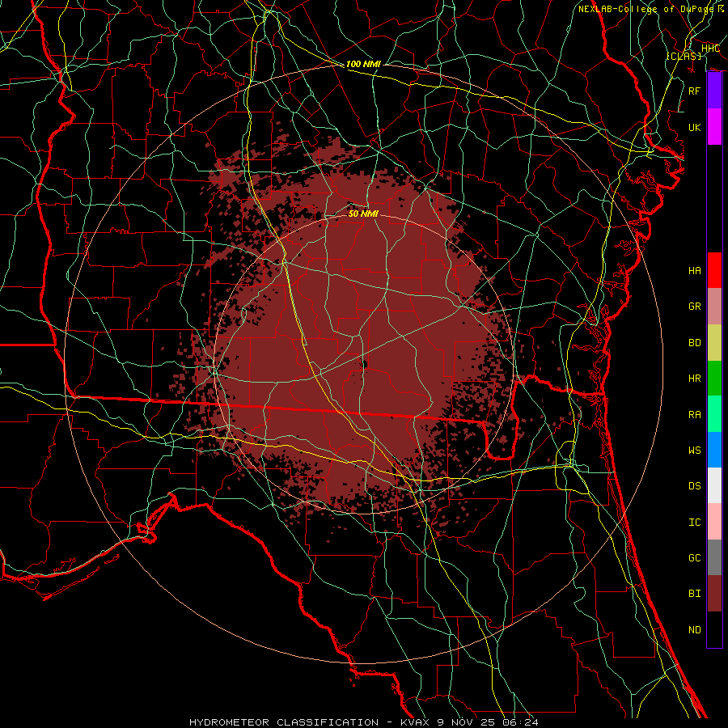Select the GR graupel color swatch

[x=714, y=307]
